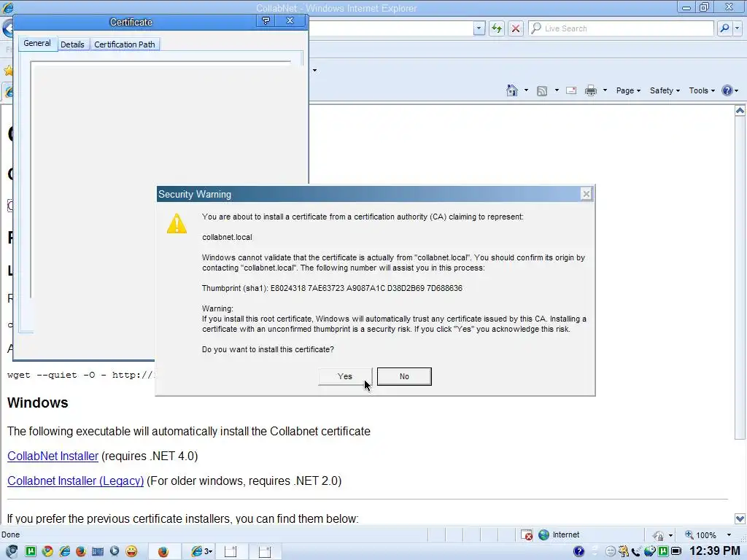The image size is (747, 560).
Task: Open the search provider dropdown arrow
Action: click(x=737, y=28)
